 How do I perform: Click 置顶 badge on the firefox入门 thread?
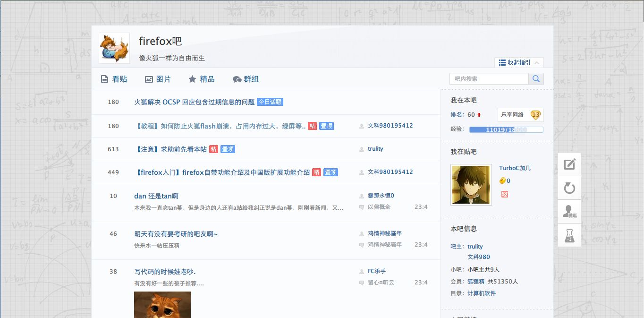coord(330,172)
